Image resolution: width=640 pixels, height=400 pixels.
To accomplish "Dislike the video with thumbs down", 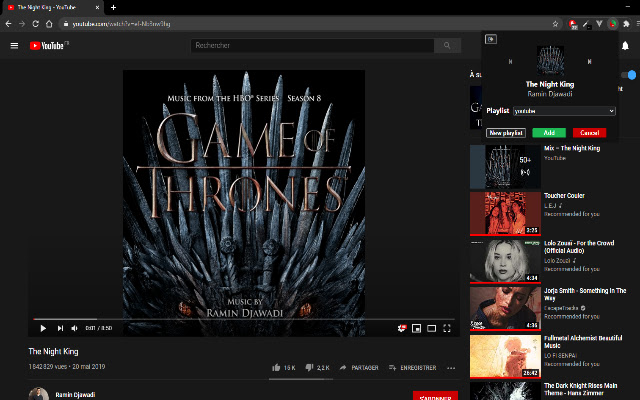I will click(x=309, y=368).
